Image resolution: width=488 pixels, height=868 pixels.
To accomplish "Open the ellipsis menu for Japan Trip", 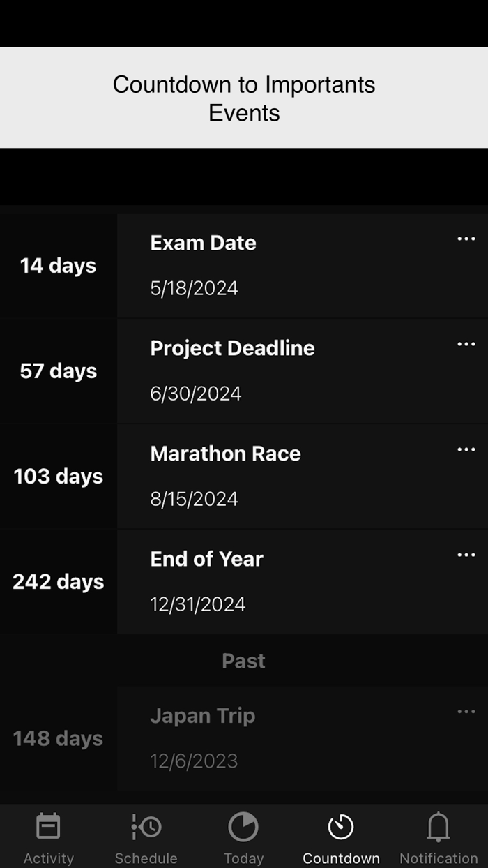I will pos(466,712).
